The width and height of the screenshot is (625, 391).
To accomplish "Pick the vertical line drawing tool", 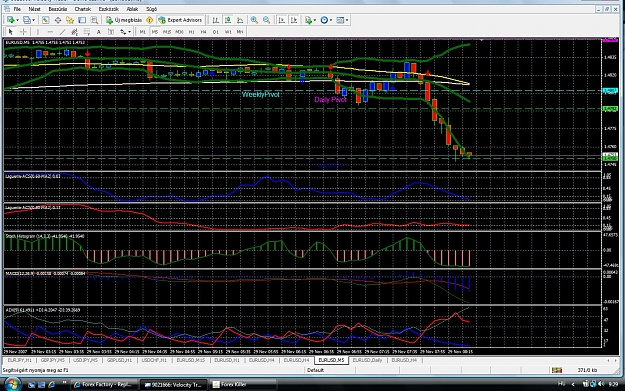I will coord(38,31).
